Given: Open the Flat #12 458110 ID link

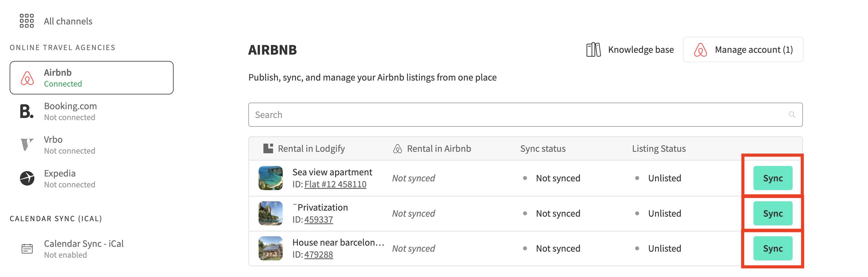Looking at the screenshot, I should pyautogui.click(x=335, y=185).
